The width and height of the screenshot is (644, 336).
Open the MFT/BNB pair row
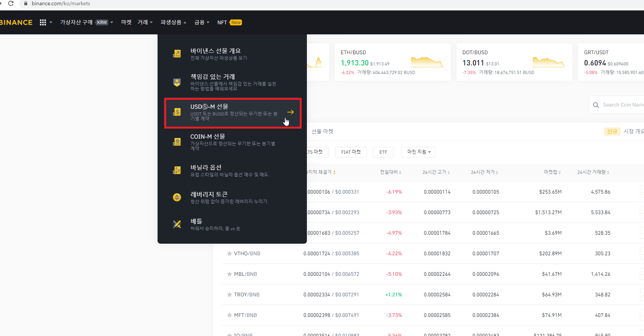(x=433, y=315)
